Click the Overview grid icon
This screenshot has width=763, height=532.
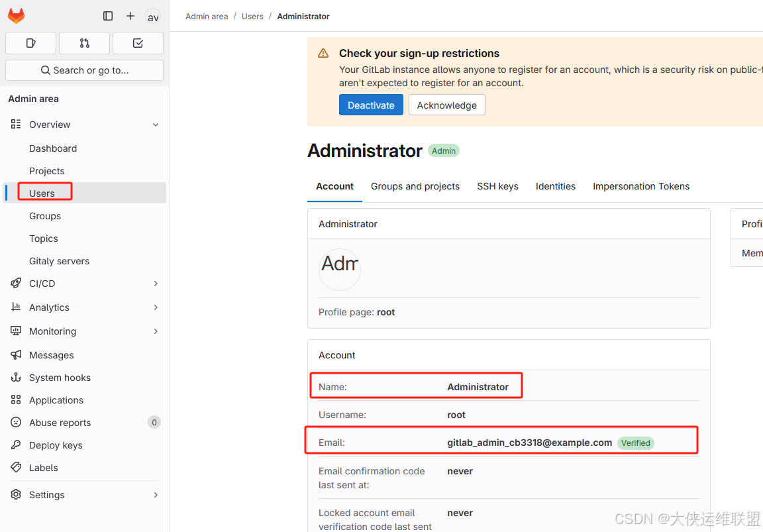[x=16, y=124]
